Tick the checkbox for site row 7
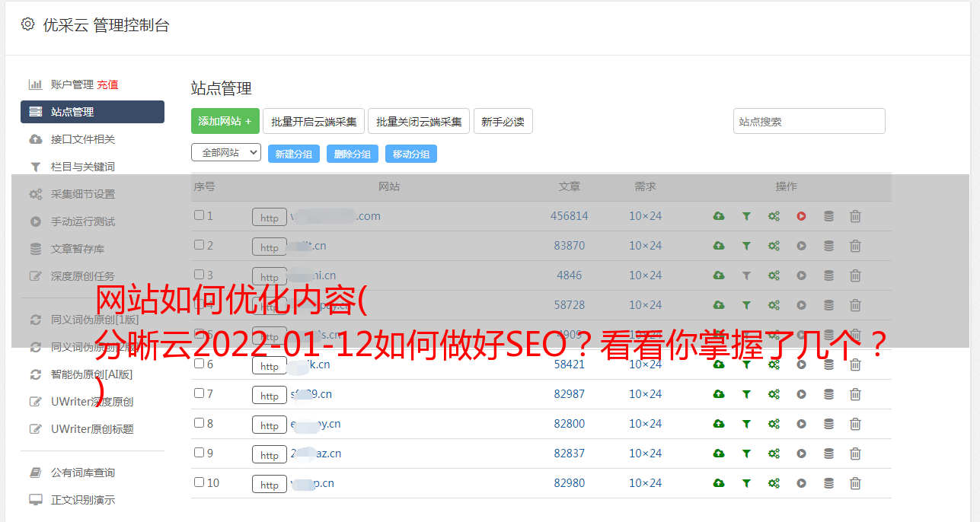The height and width of the screenshot is (522, 980). (x=199, y=393)
